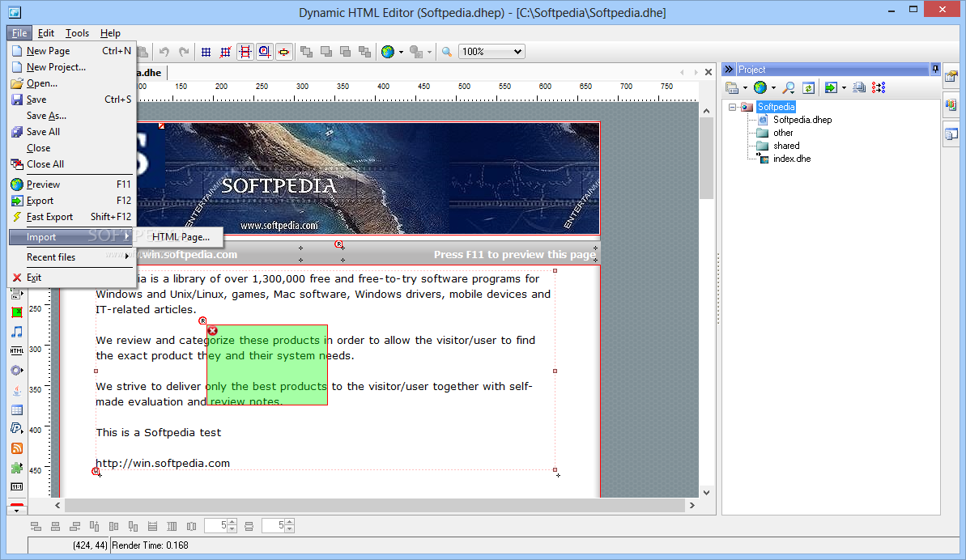Click the red-blue dots mapping icon
Image resolution: width=966 pixels, height=560 pixels.
tap(879, 88)
